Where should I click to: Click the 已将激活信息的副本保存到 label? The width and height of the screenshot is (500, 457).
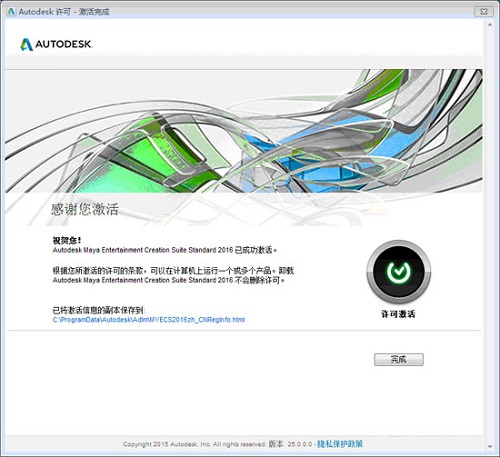click(x=99, y=310)
